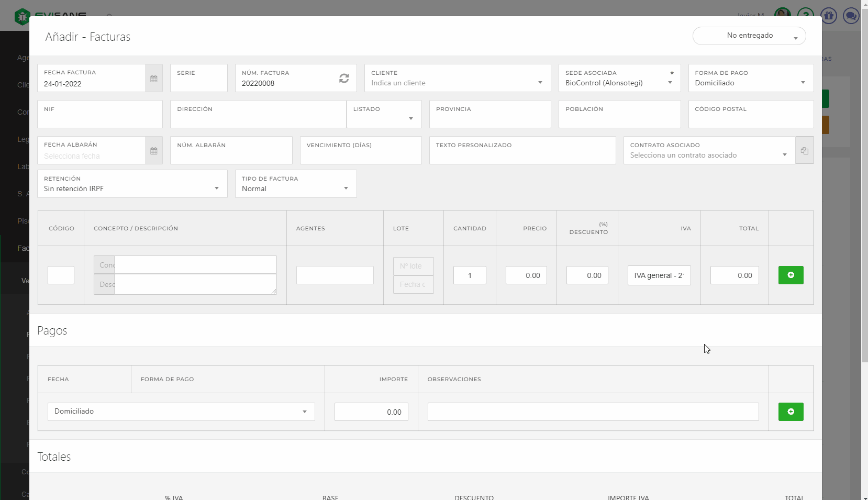Focus the Cantidad quantity field

470,275
